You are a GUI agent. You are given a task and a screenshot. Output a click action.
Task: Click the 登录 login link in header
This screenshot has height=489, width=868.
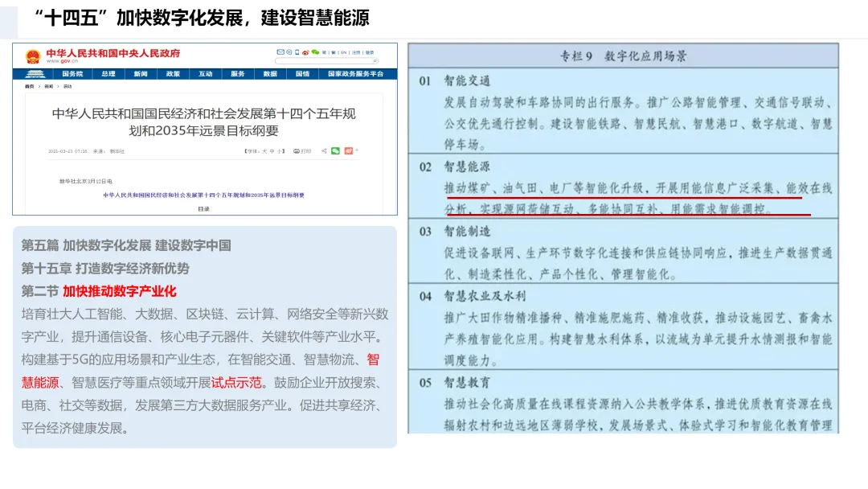[370, 52]
